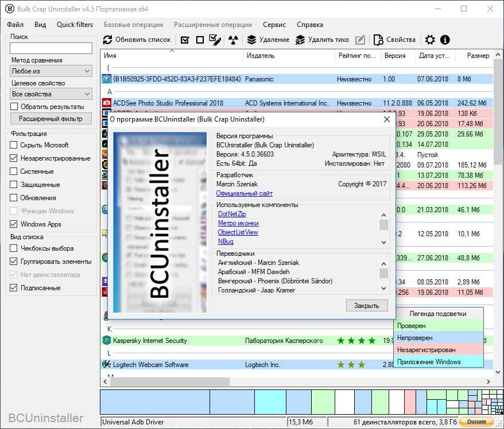Image resolution: width=504 pixels, height=429 pixels.
Task: Open the Расширенные операции menu
Action: point(213,25)
